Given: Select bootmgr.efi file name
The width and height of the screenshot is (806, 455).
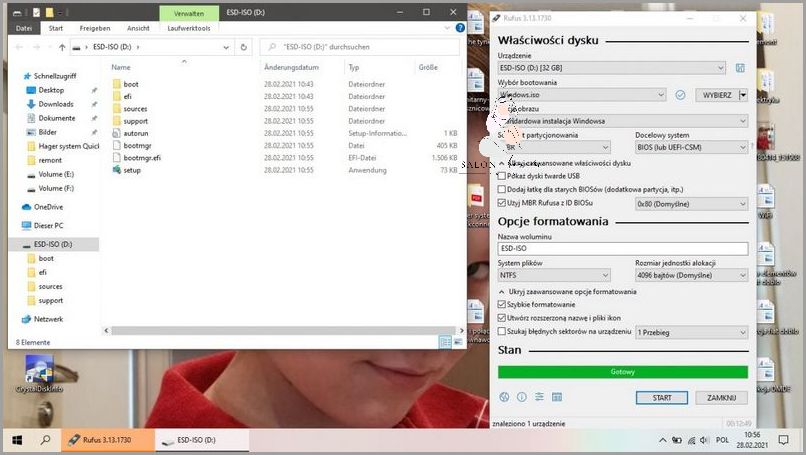Looking at the screenshot, I should coord(142,158).
